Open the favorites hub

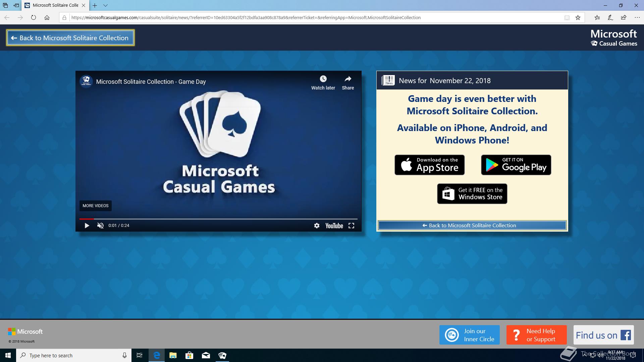pyautogui.click(x=597, y=17)
